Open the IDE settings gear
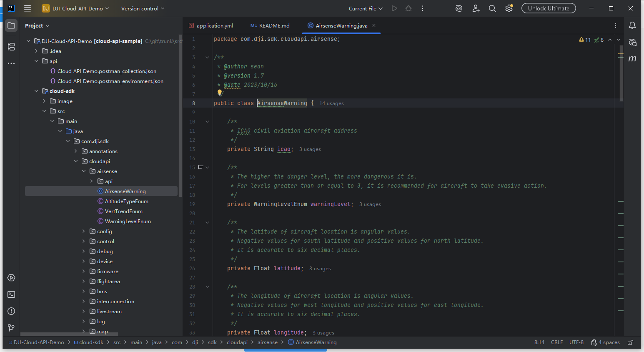Image resolution: width=644 pixels, height=352 pixels. point(509,8)
